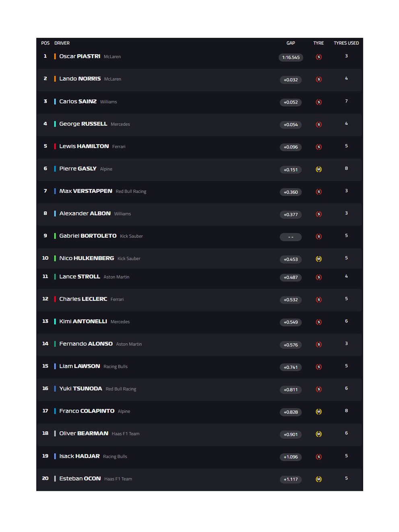The width and height of the screenshot is (399, 532).
Task: Click the soft tyre icon for Lewis Hamilton
Action: (x=319, y=147)
